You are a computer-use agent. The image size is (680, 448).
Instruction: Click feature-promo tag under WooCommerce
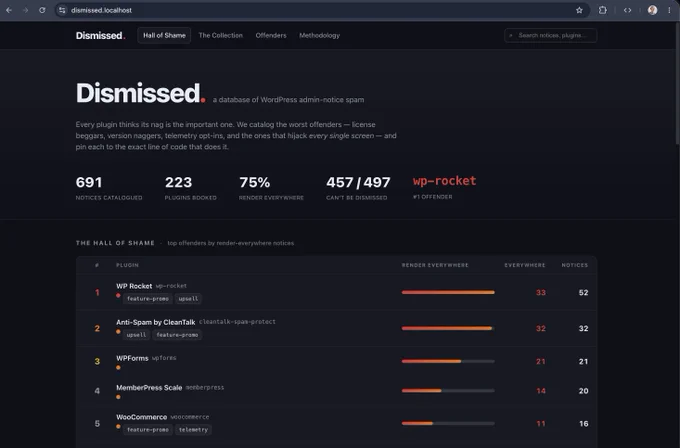click(x=147, y=430)
